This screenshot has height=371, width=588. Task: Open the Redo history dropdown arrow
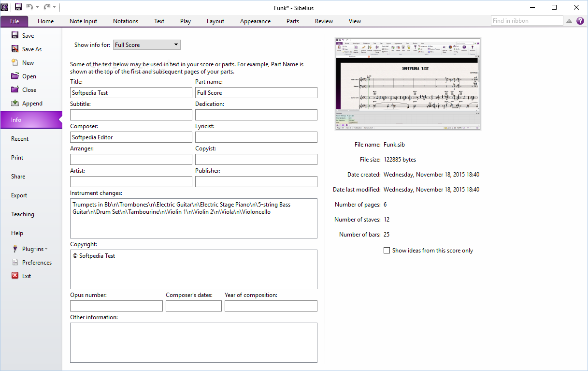click(x=54, y=7)
